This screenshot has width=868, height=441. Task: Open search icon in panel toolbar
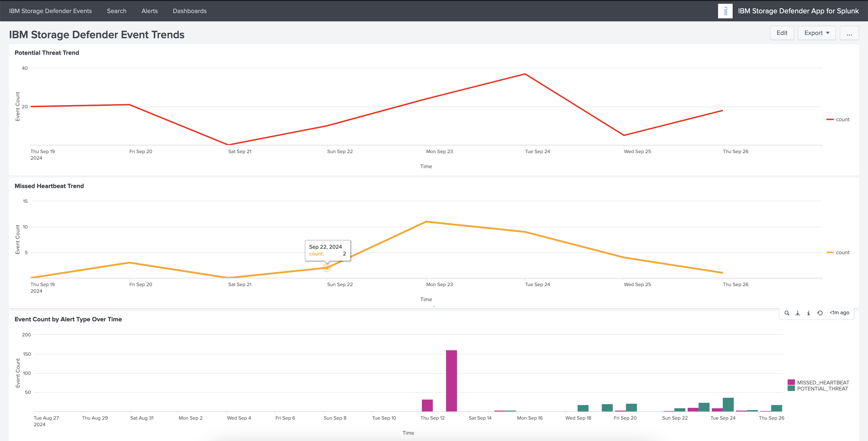[x=787, y=313]
